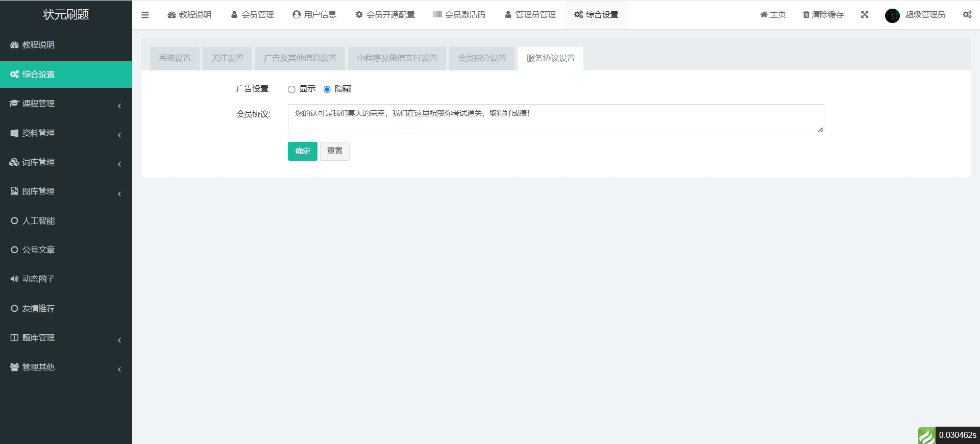This screenshot has width=980, height=444.
Task: Click the speaker icon beside 动态圈子
Action: (14, 279)
